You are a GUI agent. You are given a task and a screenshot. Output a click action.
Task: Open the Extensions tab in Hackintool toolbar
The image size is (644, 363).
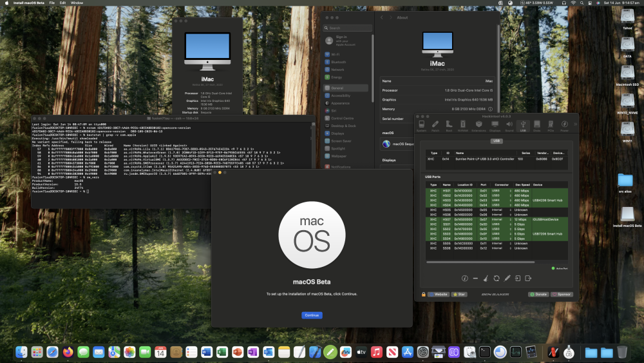(x=478, y=126)
